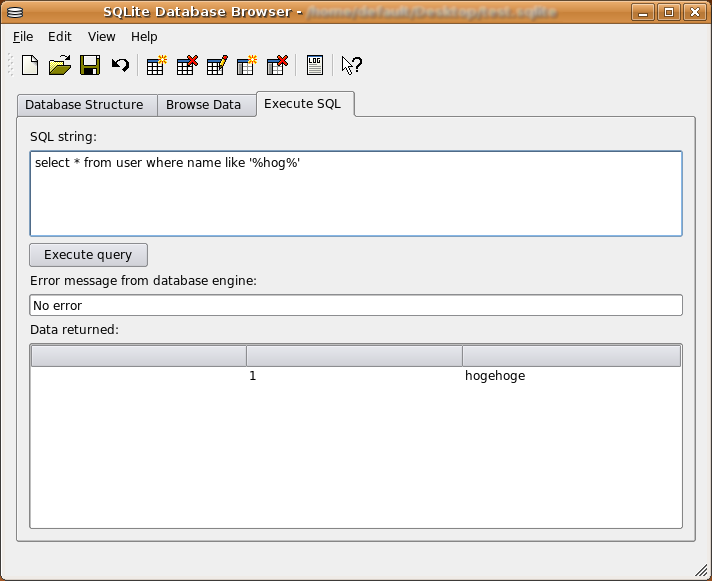Open a database with the folder icon
This screenshot has height=581, width=712.
point(60,66)
